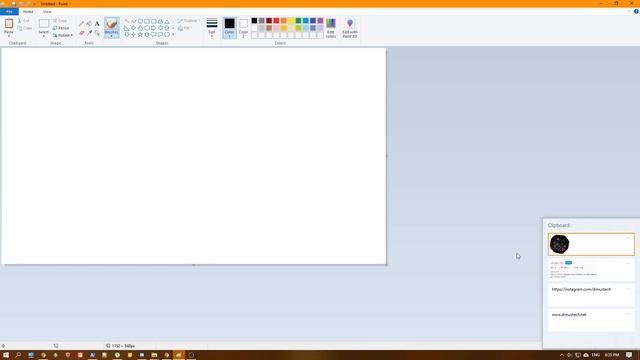Open the Action Center notifications icon
The height and width of the screenshot is (360, 640).
(x=629, y=355)
